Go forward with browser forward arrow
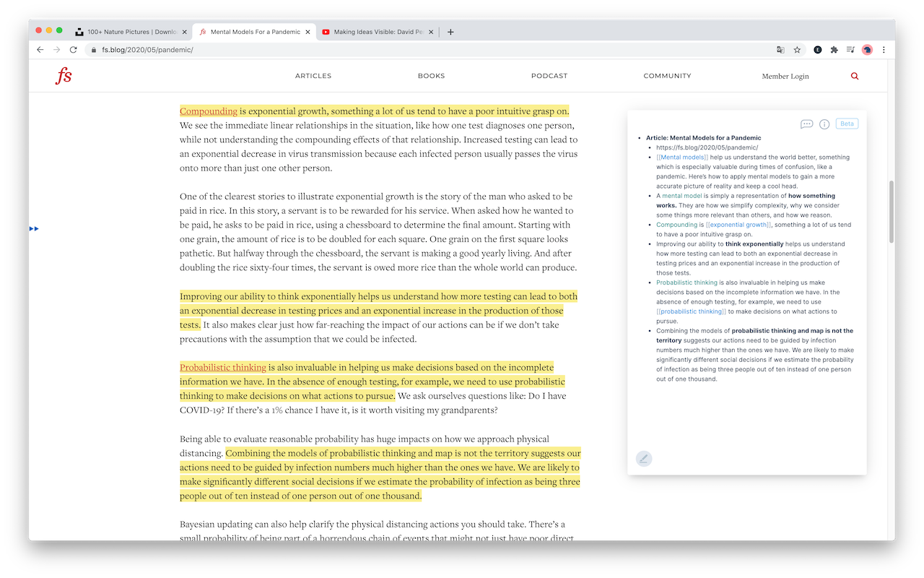 [57, 50]
